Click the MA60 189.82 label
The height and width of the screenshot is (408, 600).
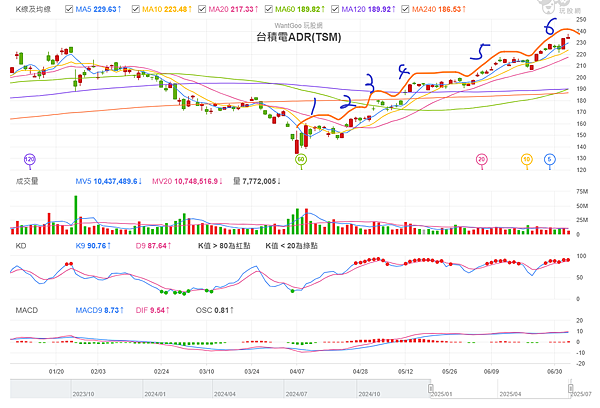(300, 9)
